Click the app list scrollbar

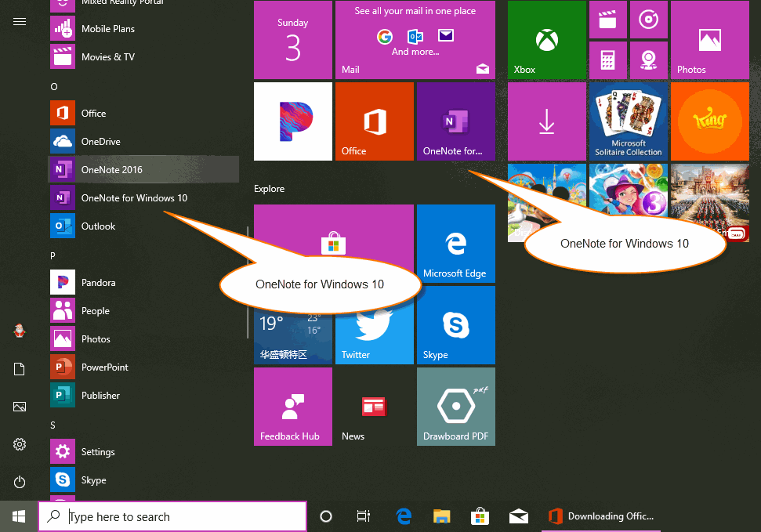click(x=248, y=282)
